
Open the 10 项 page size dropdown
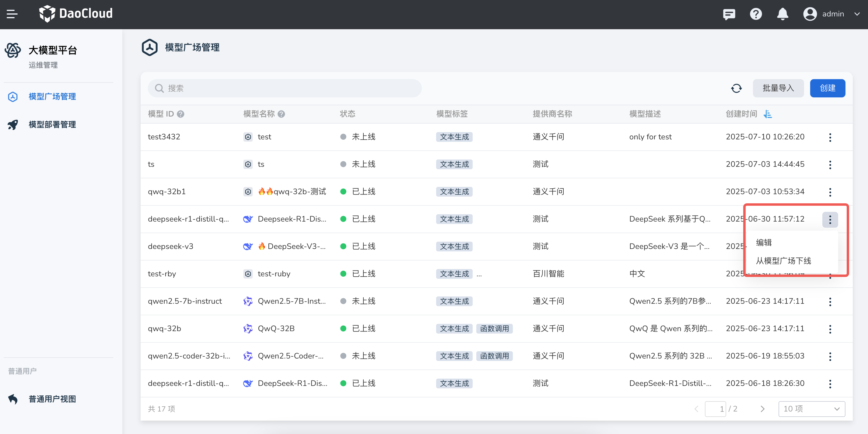(x=811, y=409)
